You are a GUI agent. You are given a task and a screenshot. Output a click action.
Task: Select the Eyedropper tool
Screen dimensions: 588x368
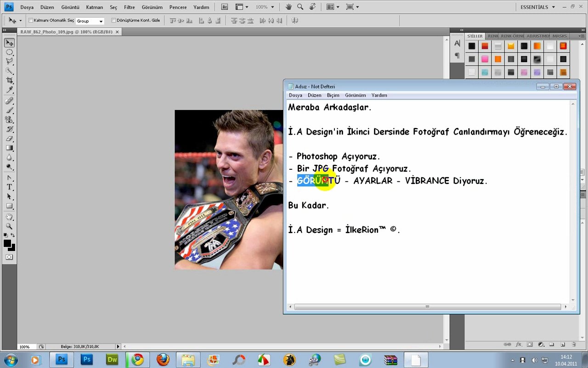click(x=9, y=90)
